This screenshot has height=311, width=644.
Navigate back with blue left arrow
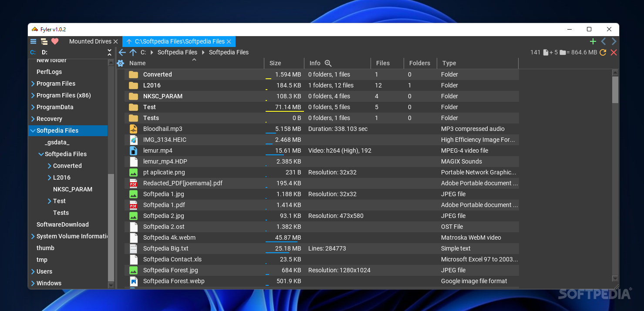point(122,52)
